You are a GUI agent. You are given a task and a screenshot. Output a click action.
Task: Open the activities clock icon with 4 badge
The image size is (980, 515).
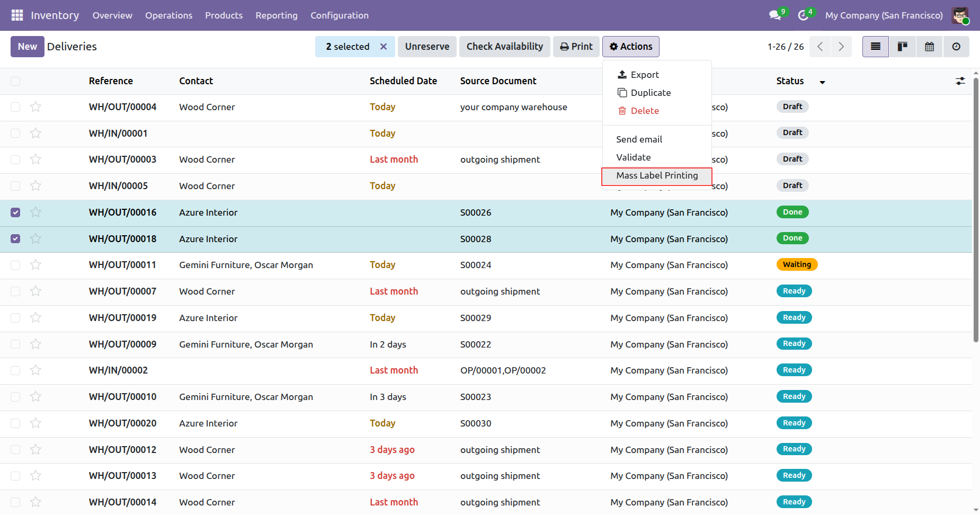click(x=804, y=15)
